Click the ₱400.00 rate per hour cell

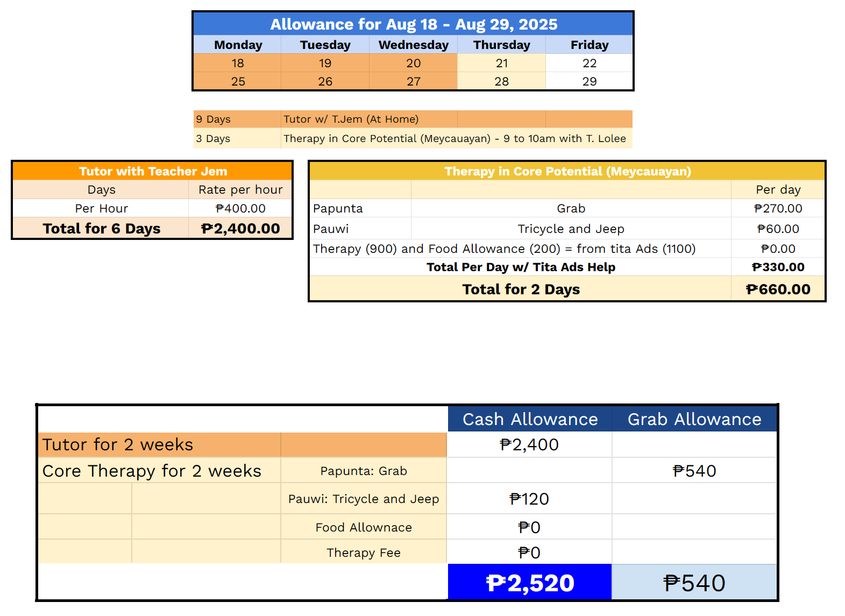click(240, 208)
